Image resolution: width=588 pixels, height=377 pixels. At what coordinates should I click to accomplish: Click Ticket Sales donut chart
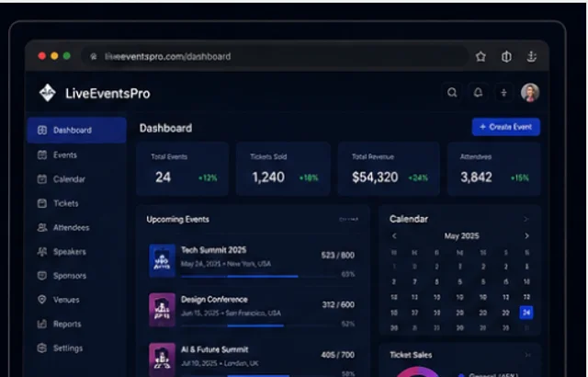pyautogui.click(x=417, y=371)
